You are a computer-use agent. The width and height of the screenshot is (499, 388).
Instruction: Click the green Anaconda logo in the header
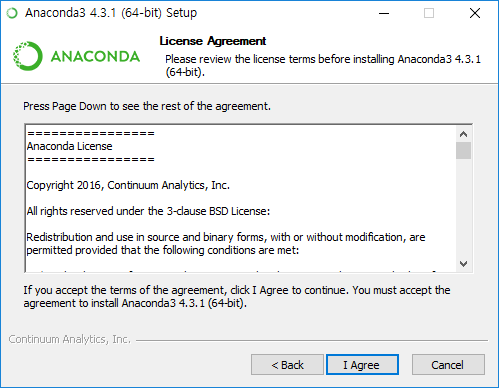click(x=76, y=56)
